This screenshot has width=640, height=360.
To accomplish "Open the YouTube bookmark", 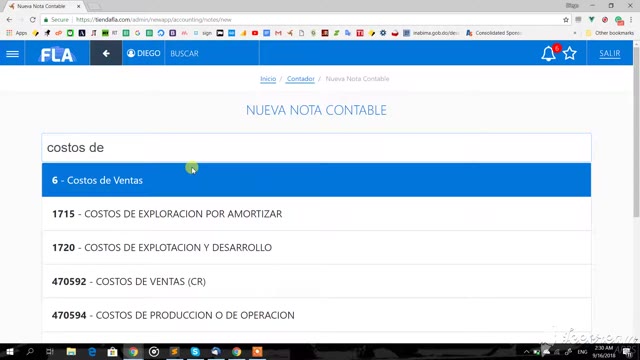I will (255, 33).
